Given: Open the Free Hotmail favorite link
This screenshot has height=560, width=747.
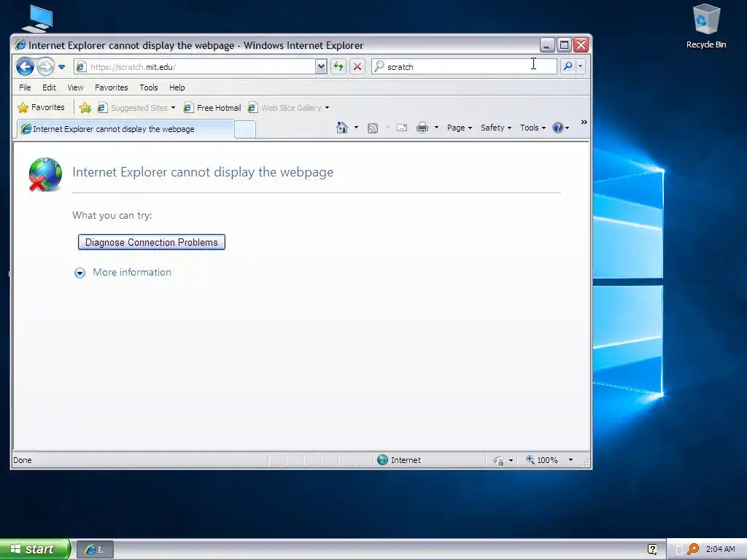Looking at the screenshot, I should tap(212, 108).
